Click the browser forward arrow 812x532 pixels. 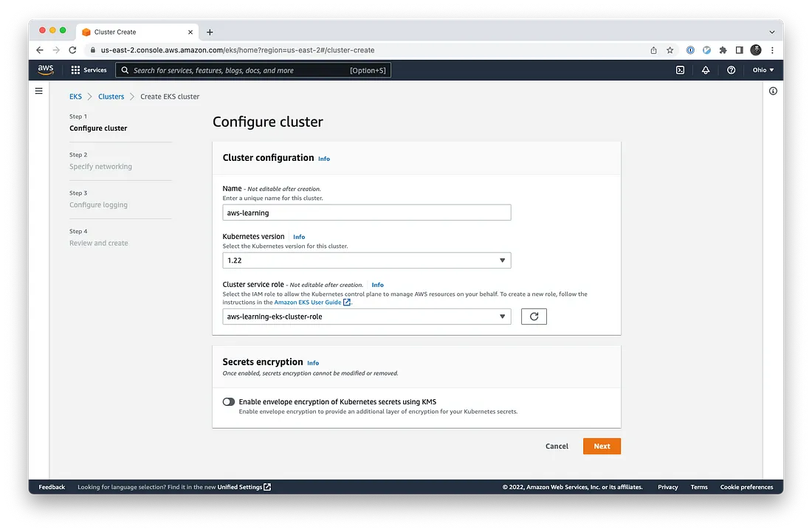pyautogui.click(x=56, y=50)
